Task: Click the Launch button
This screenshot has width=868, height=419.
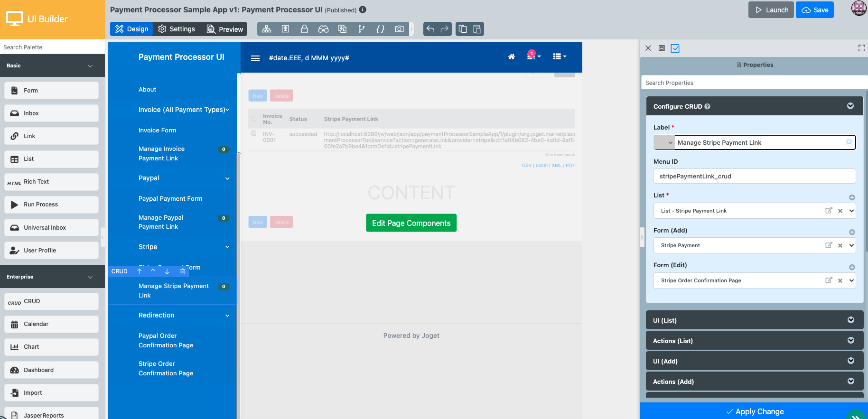Action: click(x=771, y=10)
